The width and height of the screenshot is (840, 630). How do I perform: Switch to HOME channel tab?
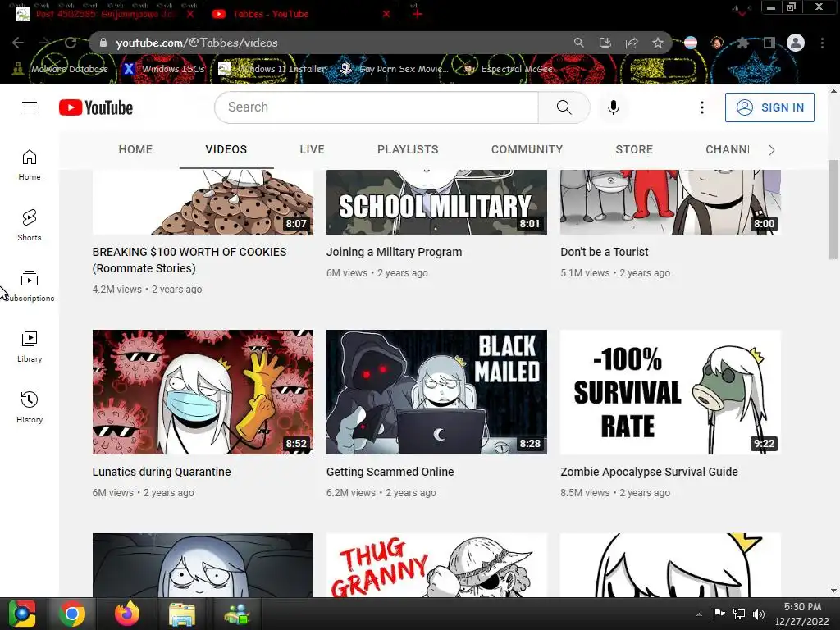tap(135, 149)
